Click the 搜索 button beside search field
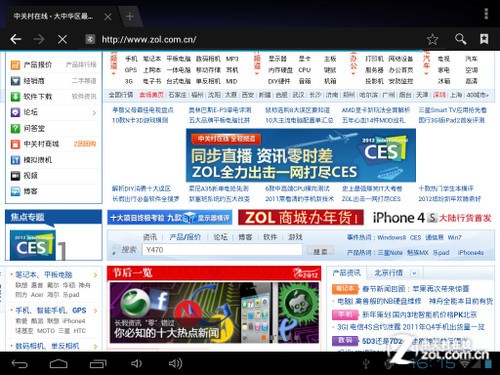This screenshot has height=375, width=500. click(320, 251)
